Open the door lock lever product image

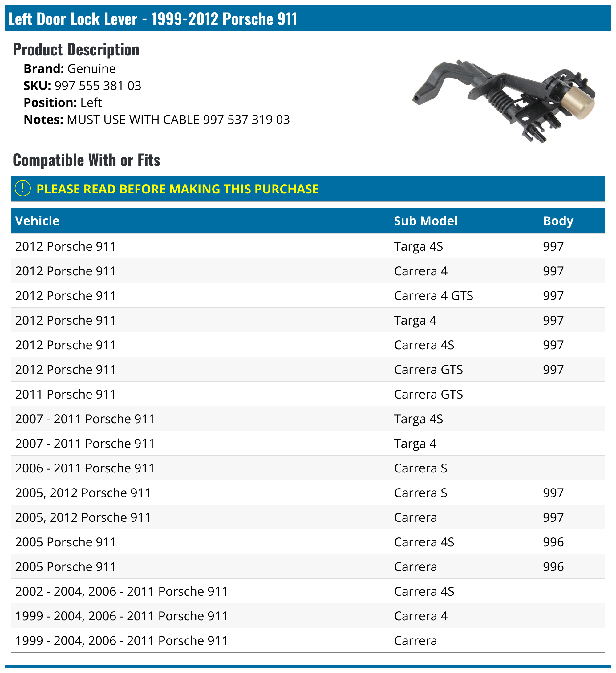[504, 100]
